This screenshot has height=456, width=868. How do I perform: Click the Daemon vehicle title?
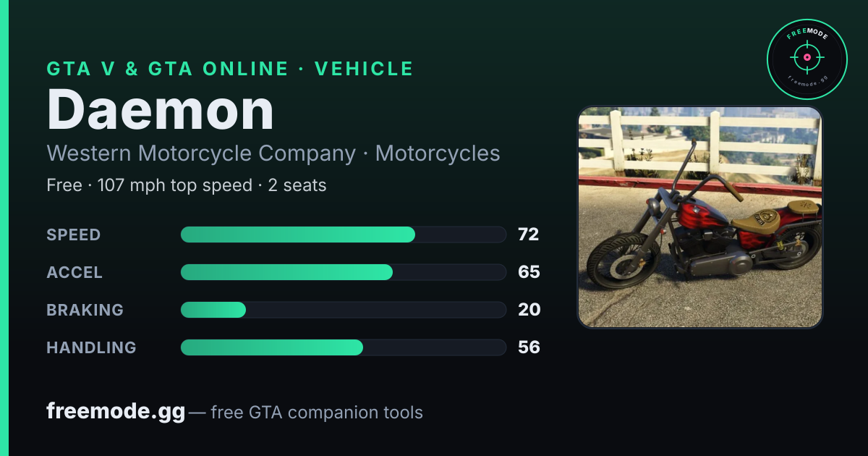click(161, 110)
